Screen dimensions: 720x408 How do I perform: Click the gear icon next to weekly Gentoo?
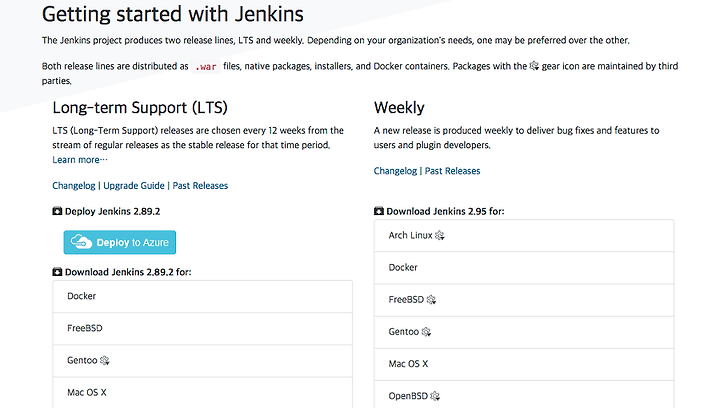[x=426, y=332]
